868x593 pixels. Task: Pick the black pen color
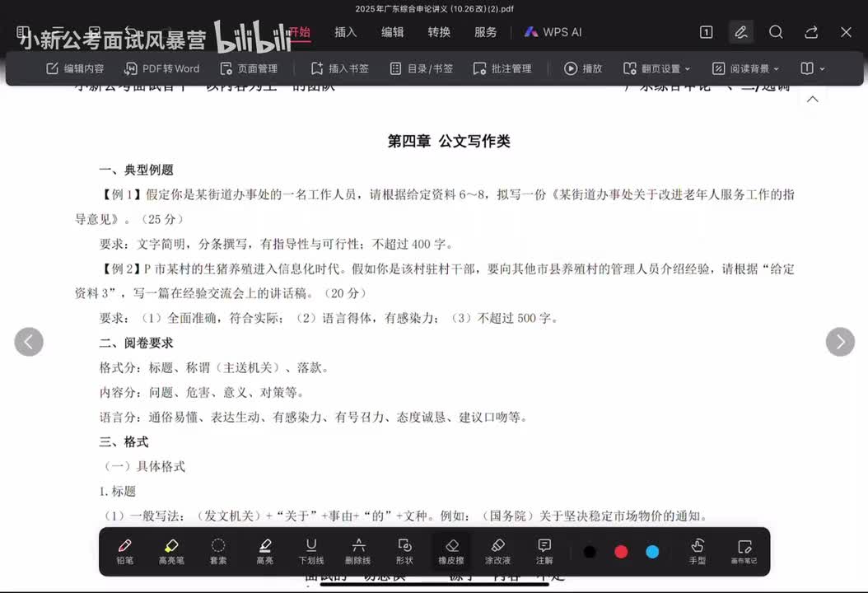[x=590, y=552]
